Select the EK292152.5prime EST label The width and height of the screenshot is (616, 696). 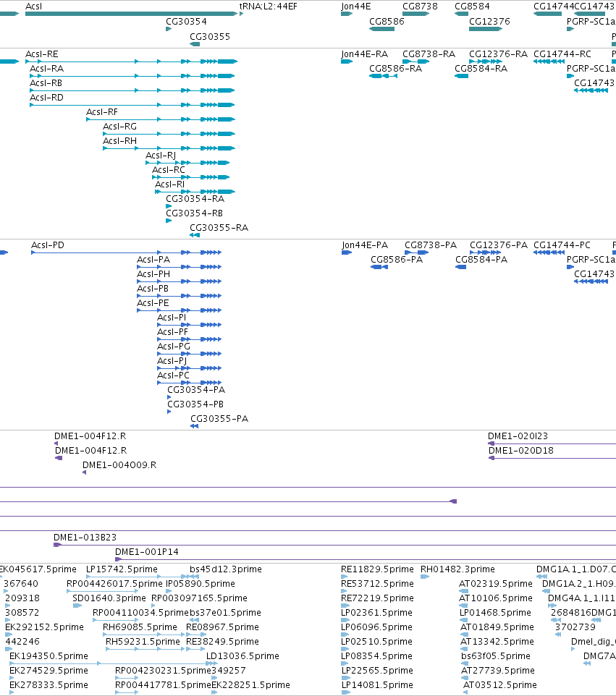(44, 627)
